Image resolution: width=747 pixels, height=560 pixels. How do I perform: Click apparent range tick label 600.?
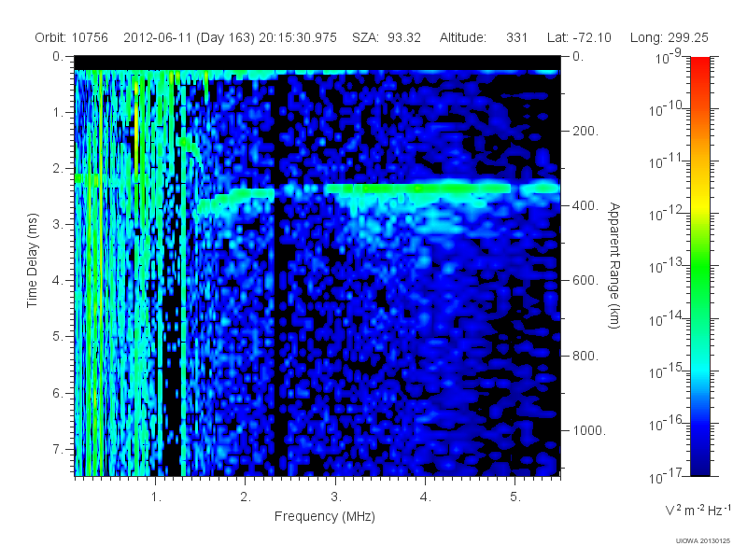[585, 281]
